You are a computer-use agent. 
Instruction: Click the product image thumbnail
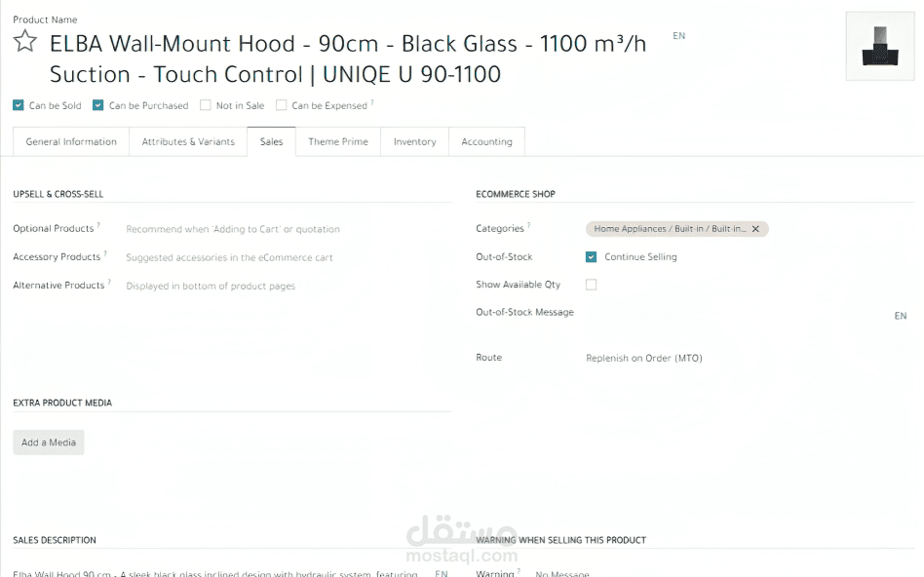pyautogui.click(x=880, y=45)
